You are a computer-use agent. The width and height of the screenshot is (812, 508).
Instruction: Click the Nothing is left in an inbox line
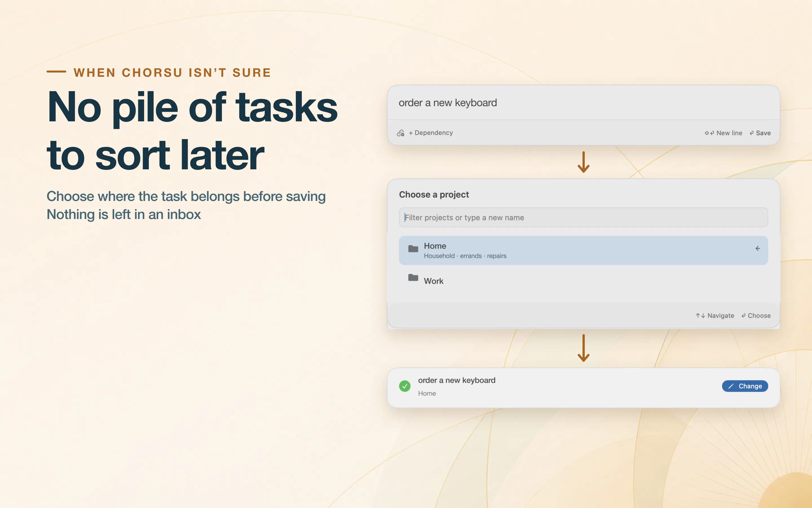(124, 215)
